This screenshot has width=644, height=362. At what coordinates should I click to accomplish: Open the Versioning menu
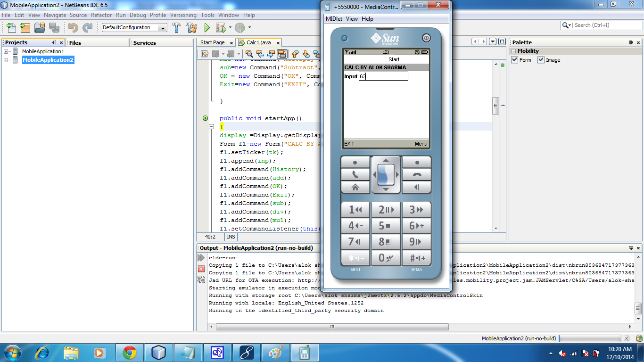(183, 15)
